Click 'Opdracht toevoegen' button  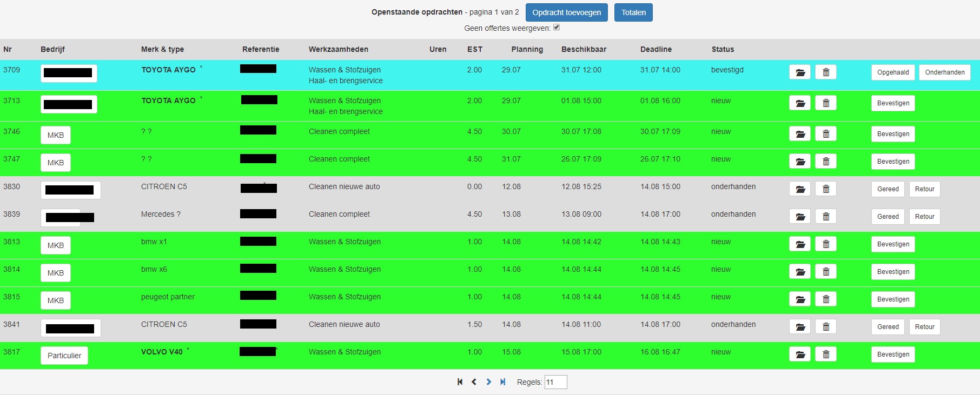566,12
